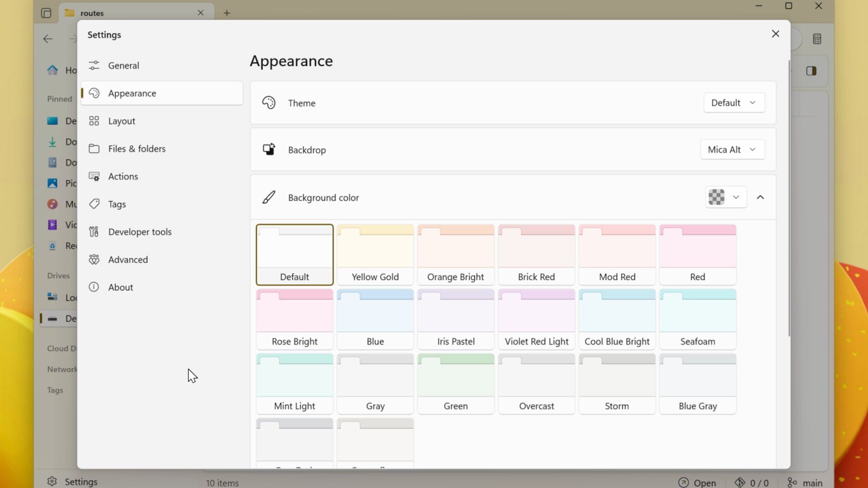Select the Default background swatch
868x488 pixels.
(x=295, y=255)
